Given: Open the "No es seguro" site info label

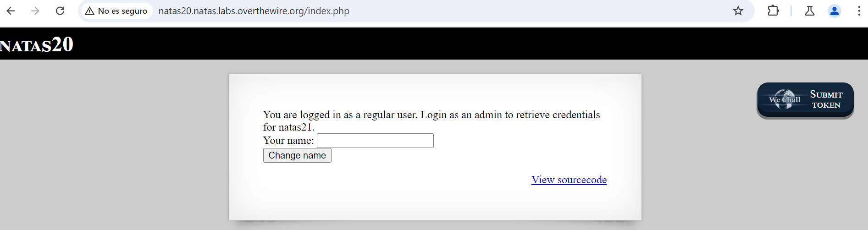Looking at the screenshot, I should click(122, 11).
